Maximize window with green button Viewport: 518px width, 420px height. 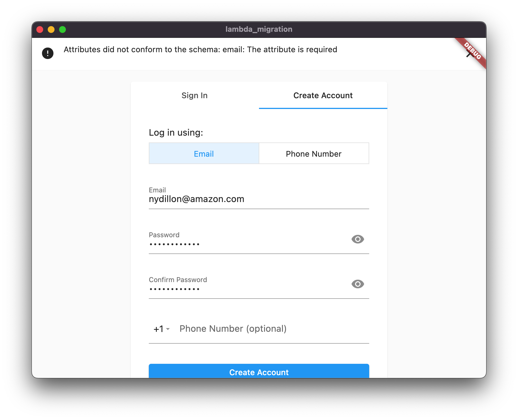[x=62, y=30]
